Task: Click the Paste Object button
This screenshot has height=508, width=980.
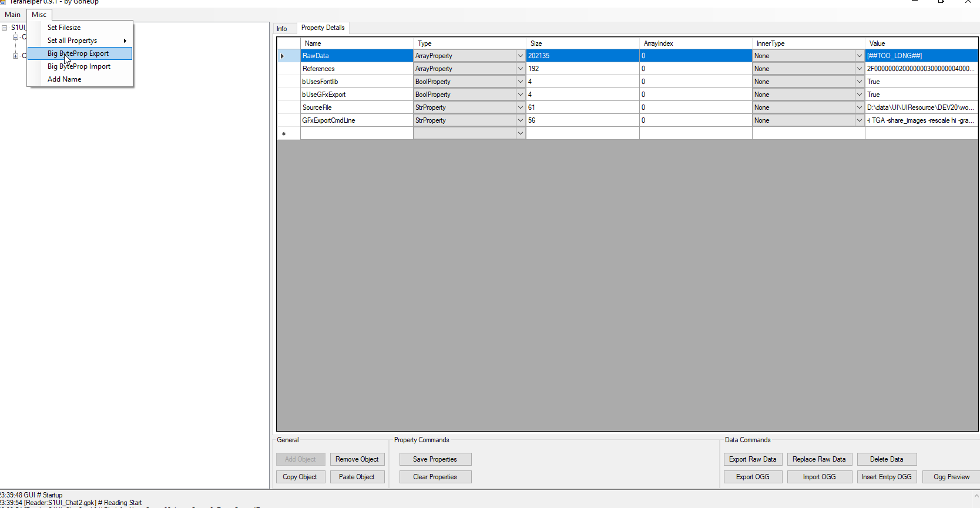Action: pyautogui.click(x=357, y=477)
